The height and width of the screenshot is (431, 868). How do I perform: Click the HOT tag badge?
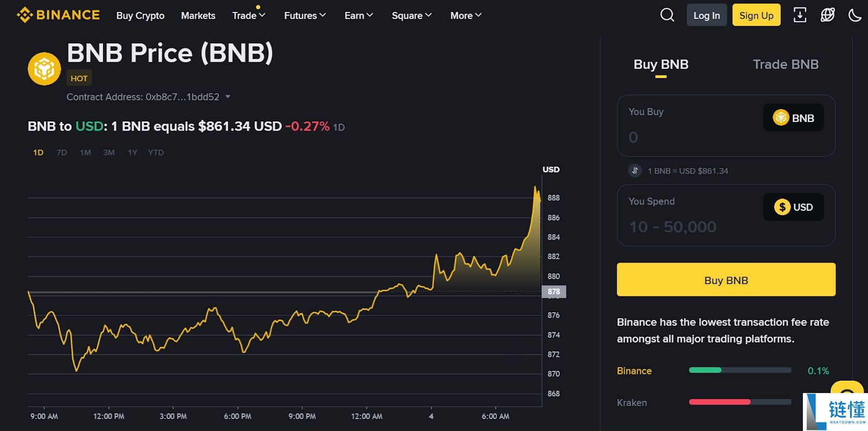coord(79,78)
